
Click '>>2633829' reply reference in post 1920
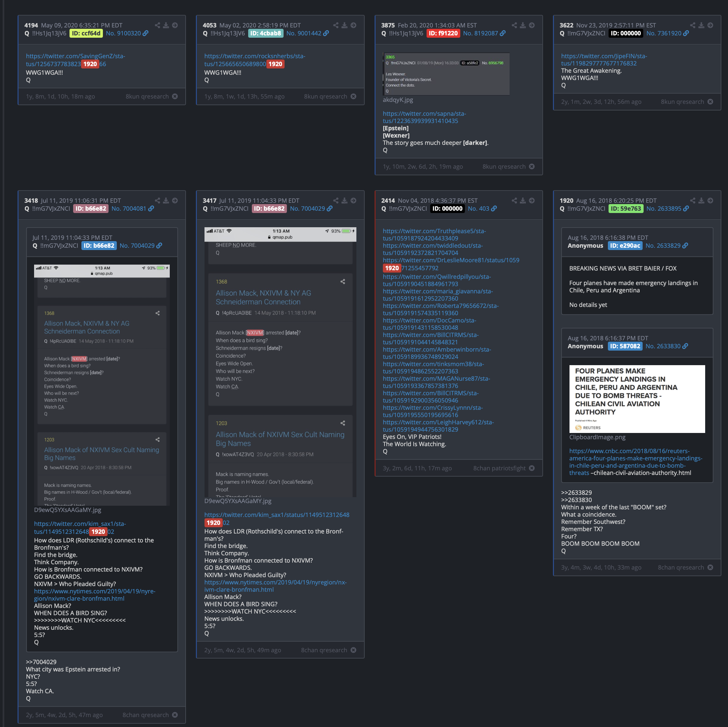click(x=576, y=492)
